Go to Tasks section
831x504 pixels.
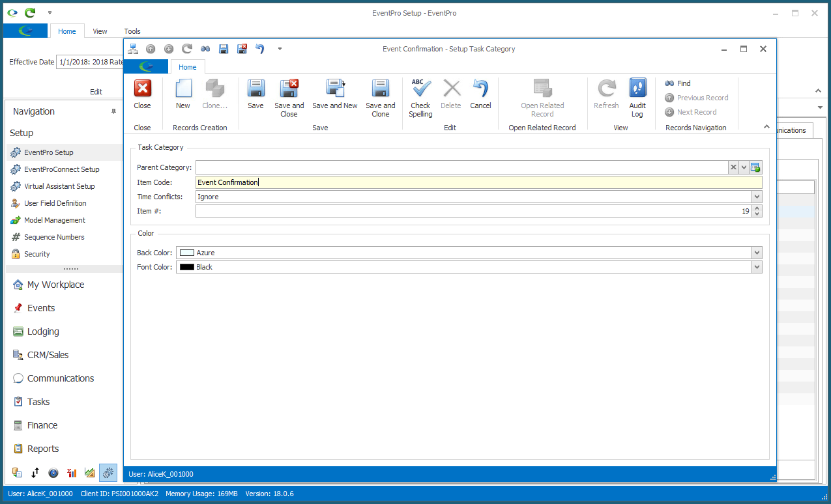tap(65, 402)
